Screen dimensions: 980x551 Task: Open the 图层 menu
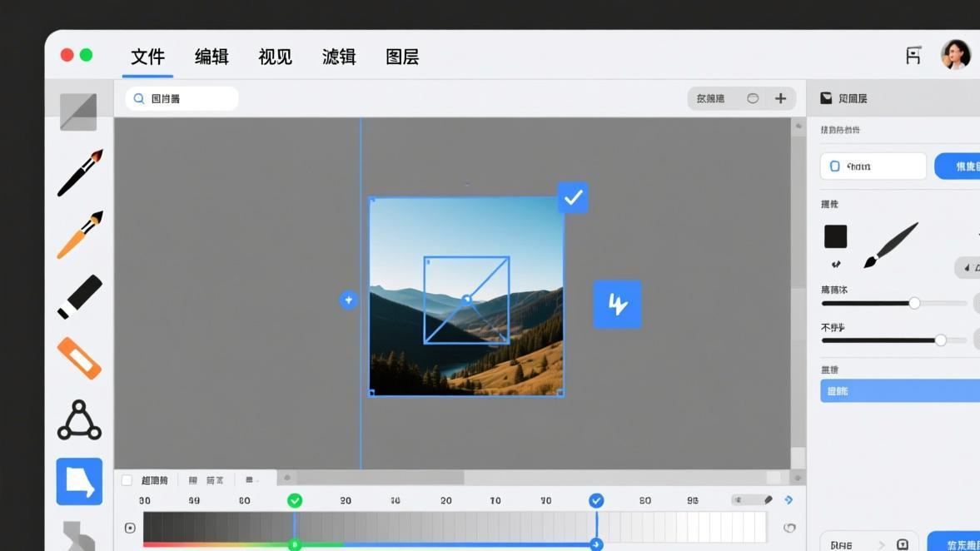pyautogui.click(x=402, y=57)
